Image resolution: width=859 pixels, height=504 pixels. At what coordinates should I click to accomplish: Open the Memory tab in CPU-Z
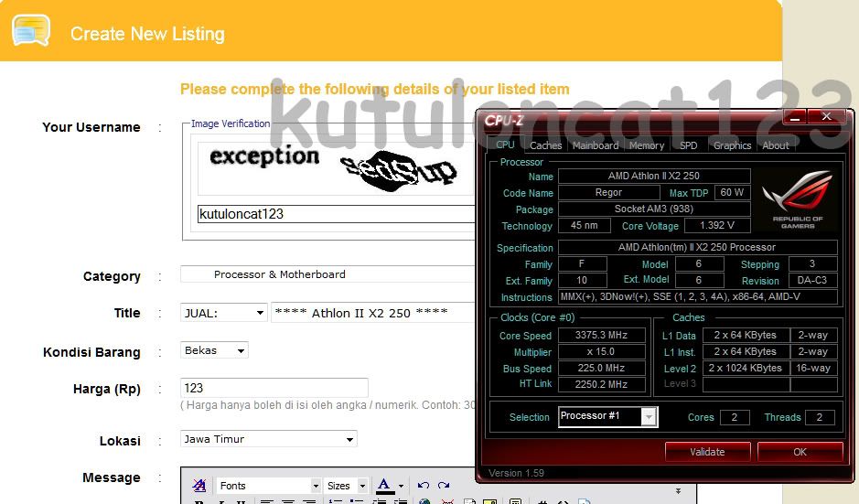[x=647, y=145]
